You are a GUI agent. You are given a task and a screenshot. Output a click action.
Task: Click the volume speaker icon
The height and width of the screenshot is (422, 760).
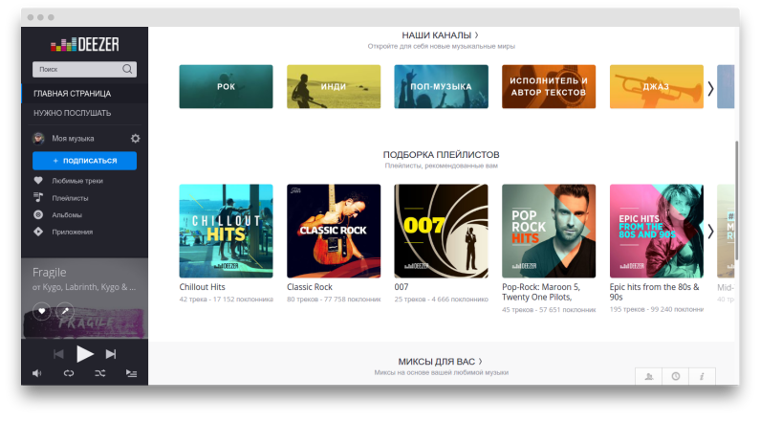(37, 373)
